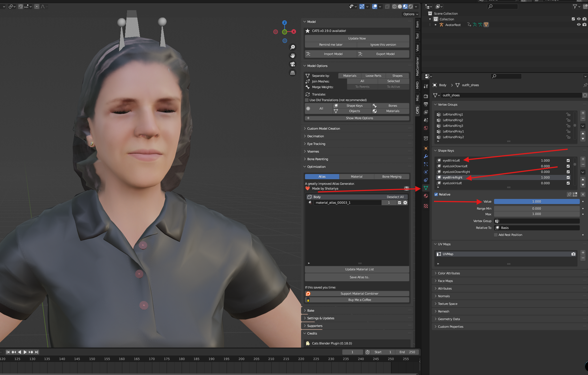This screenshot has width=588, height=375.
Task: Click the Range Max value field
Action: (537, 214)
